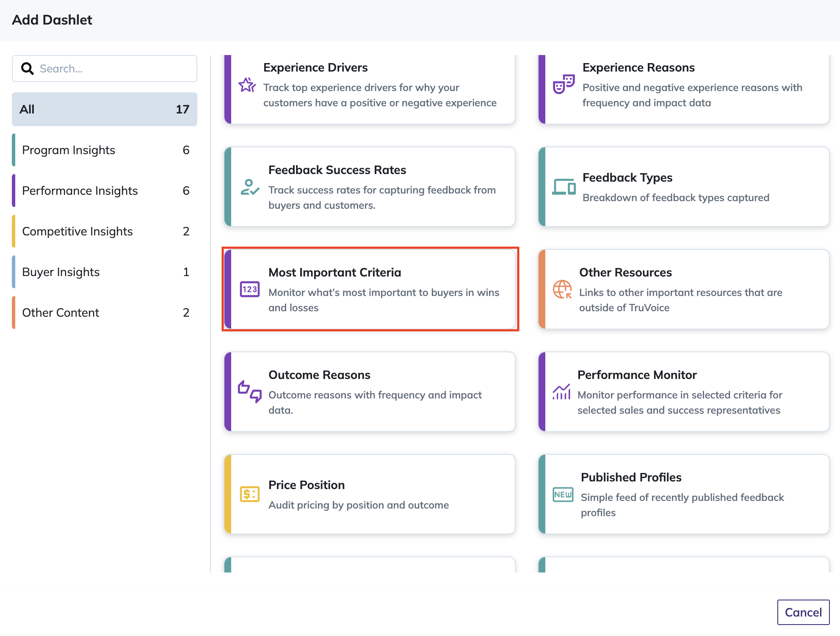Screen dimensions: 840x636
Task: Cancel adding a dashlet
Action: (x=803, y=612)
